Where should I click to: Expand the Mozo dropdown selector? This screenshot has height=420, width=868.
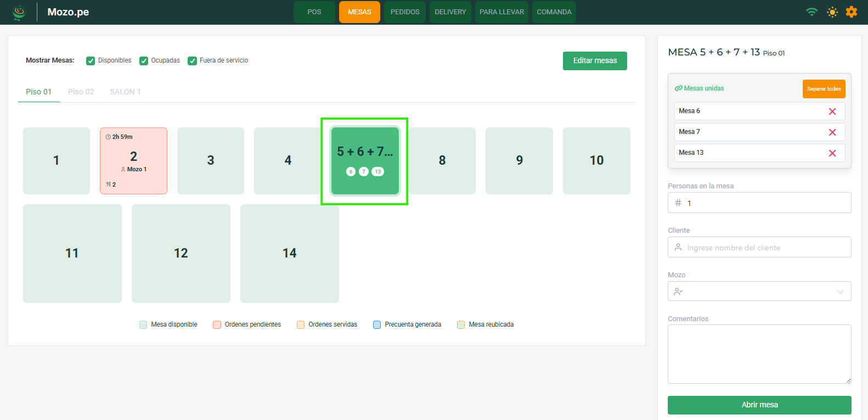pyautogui.click(x=759, y=292)
